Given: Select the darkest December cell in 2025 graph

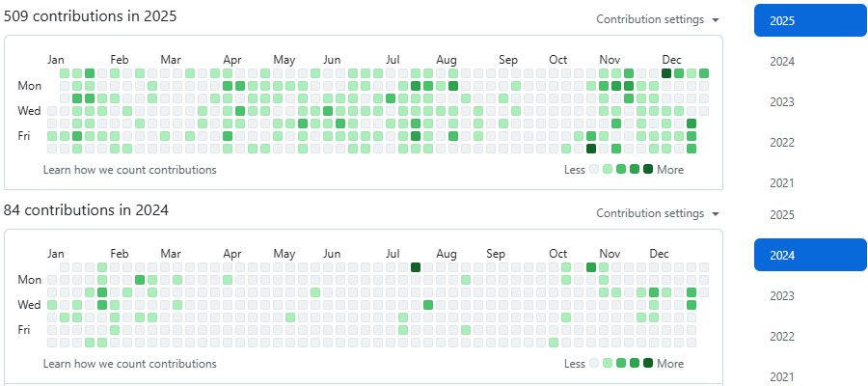Looking at the screenshot, I should pyautogui.click(x=666, y=73).
